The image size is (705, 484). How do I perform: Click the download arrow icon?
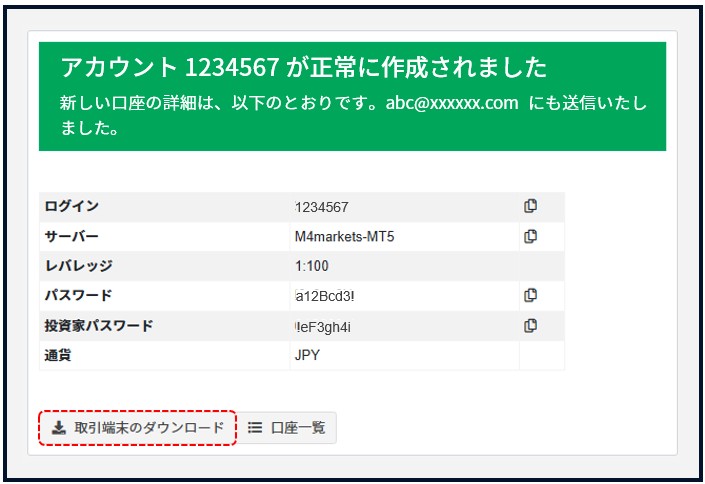(59, 428)
